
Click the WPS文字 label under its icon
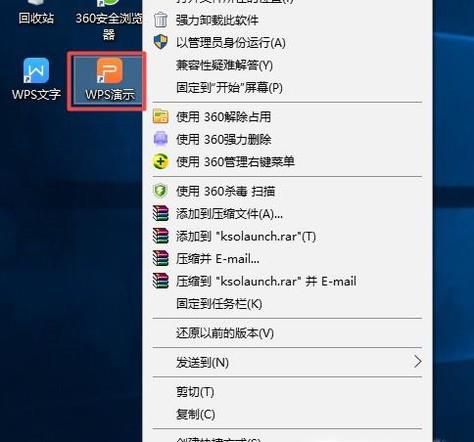coord(36,94)
